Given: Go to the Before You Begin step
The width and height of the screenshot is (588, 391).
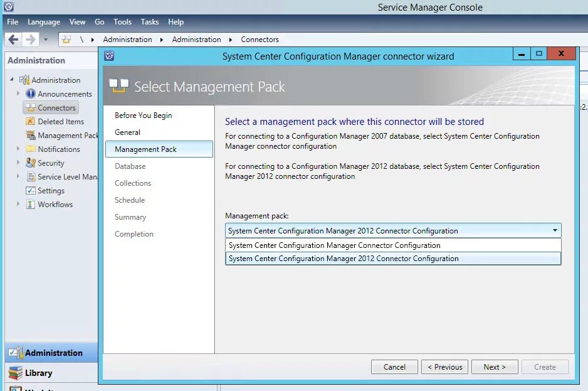Looking at the screenshot, I should pos(144,115).
